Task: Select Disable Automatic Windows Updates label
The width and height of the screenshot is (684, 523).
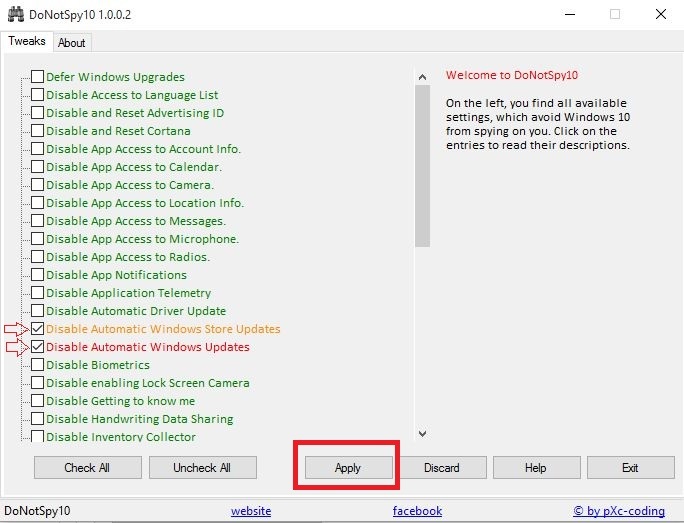Action: 148,347
